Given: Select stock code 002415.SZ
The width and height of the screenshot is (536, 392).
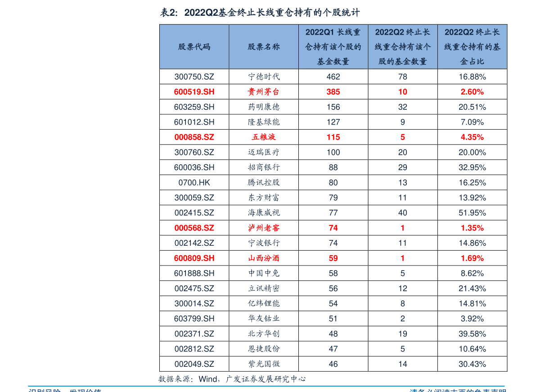Looking at the screenshot, I should (x=194, y=212).
